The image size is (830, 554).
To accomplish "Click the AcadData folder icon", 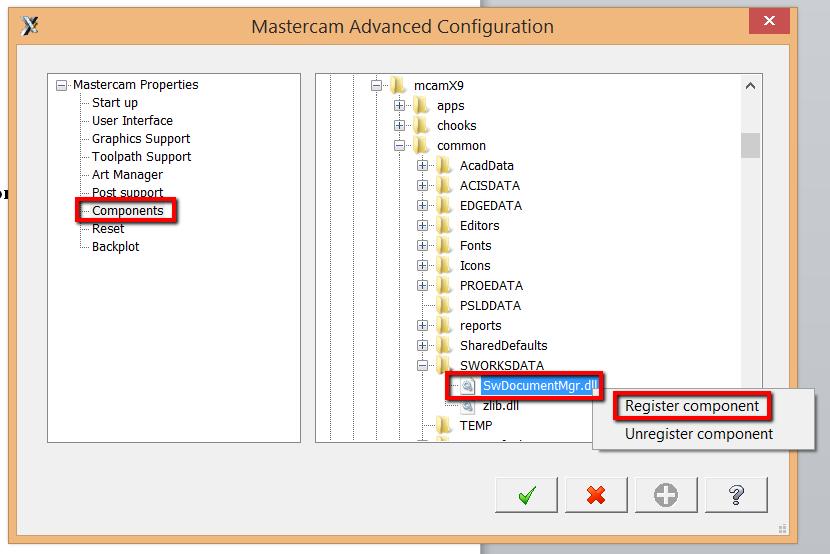I will [x=444, y=166].
